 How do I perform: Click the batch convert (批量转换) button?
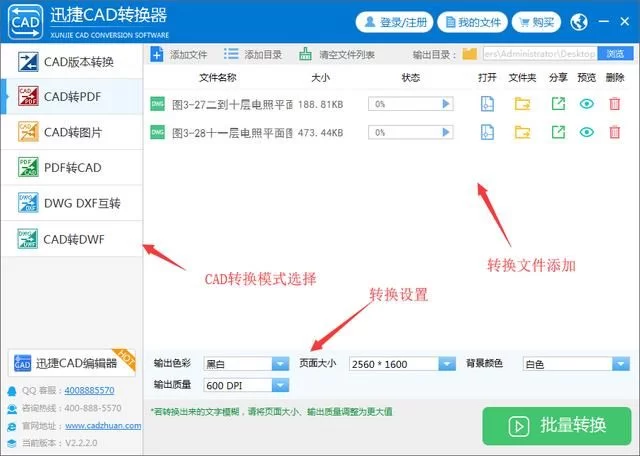[x=556, y=425]
